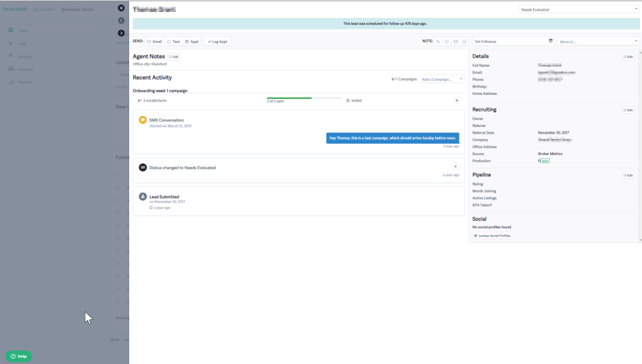Schedule an Appt for the lead
642x364 pixels.
point(192,41)
